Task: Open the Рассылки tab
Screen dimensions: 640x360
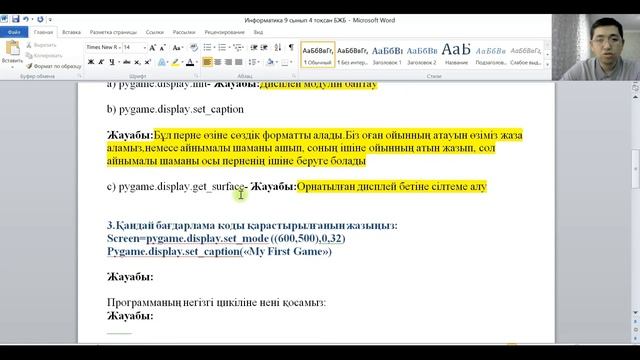Action: point(184,32)
